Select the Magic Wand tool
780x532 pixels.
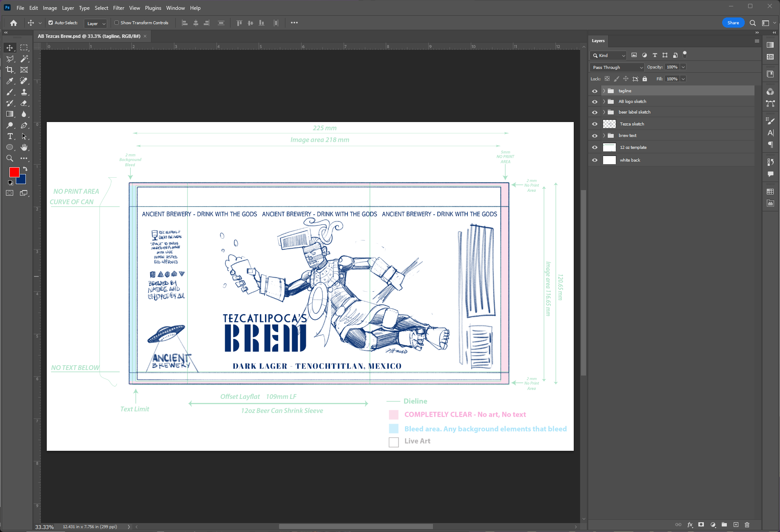[24, 59]
